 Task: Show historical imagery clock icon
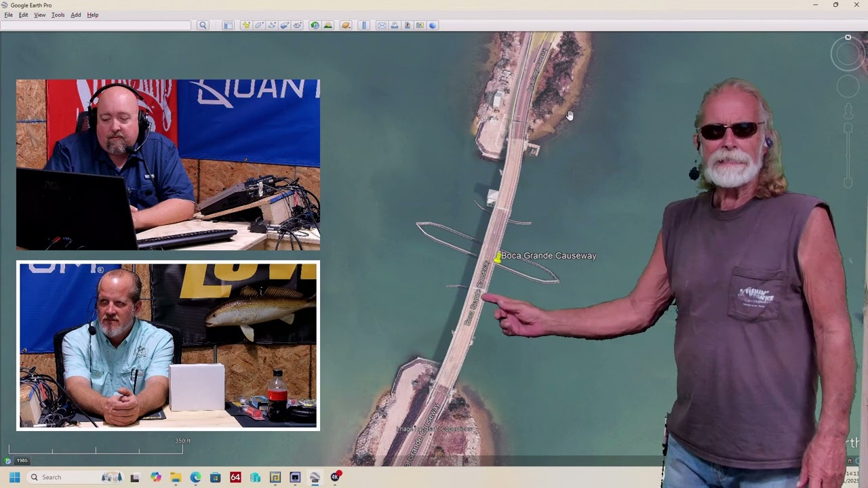point(315,25)
